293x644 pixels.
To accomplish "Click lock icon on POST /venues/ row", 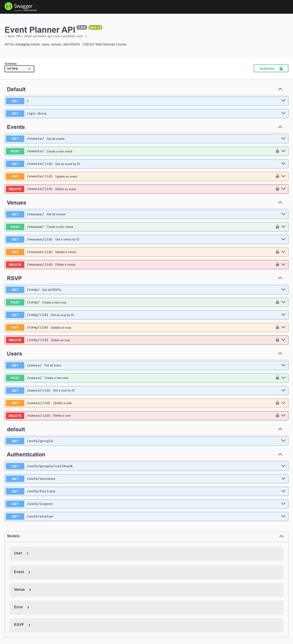I will pyautogui.click(x=277, y=227).
